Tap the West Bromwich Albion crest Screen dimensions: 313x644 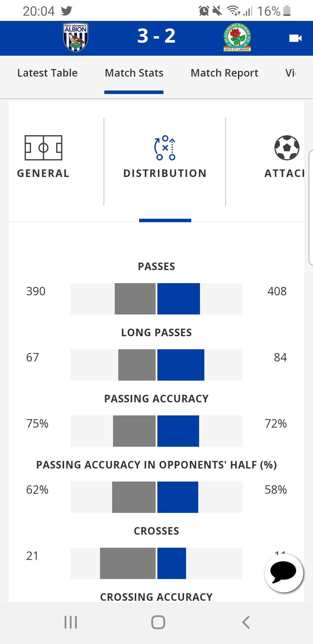pyautogui.click(x=76, y=37)
